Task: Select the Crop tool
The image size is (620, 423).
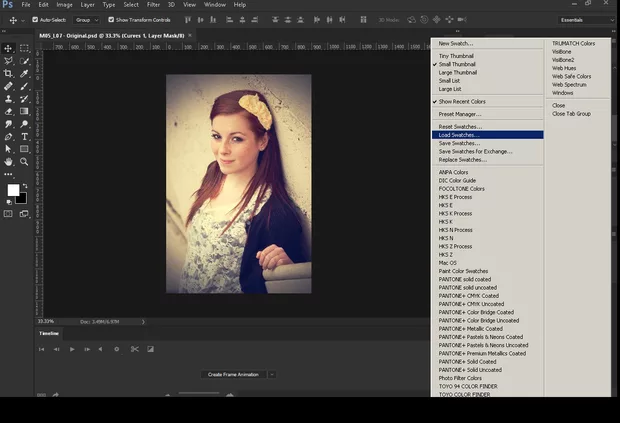Action: click(x=9, y=73)
